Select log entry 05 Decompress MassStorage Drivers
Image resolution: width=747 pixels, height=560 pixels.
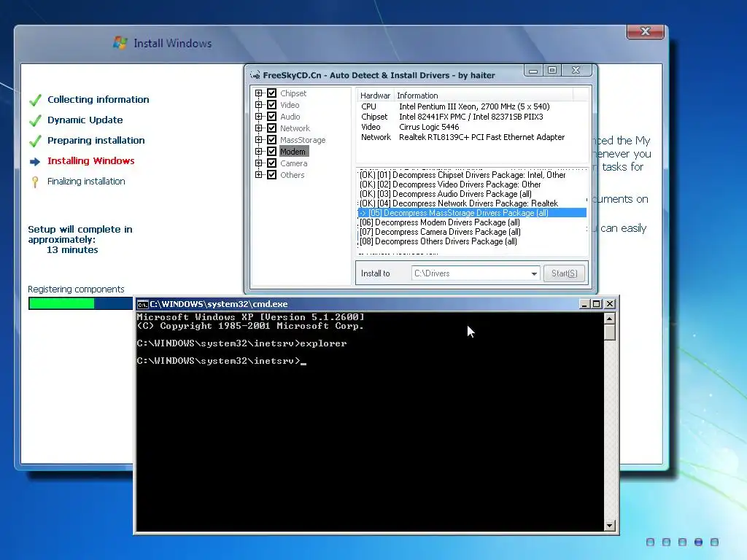[x=472, y=213]
